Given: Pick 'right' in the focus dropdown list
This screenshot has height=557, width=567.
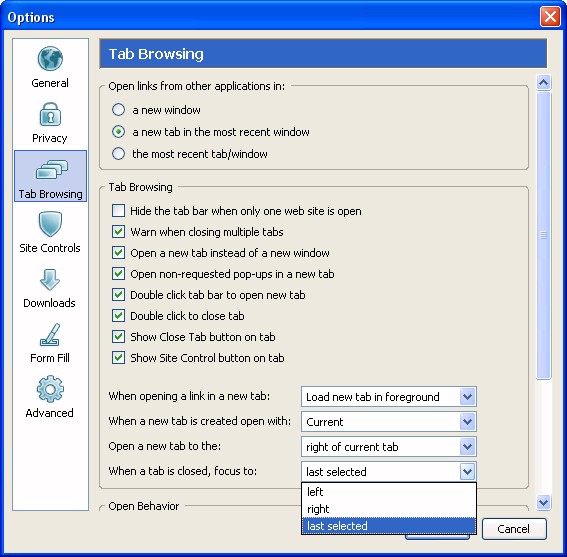Looking at the screenshot, I should (389, 509).
